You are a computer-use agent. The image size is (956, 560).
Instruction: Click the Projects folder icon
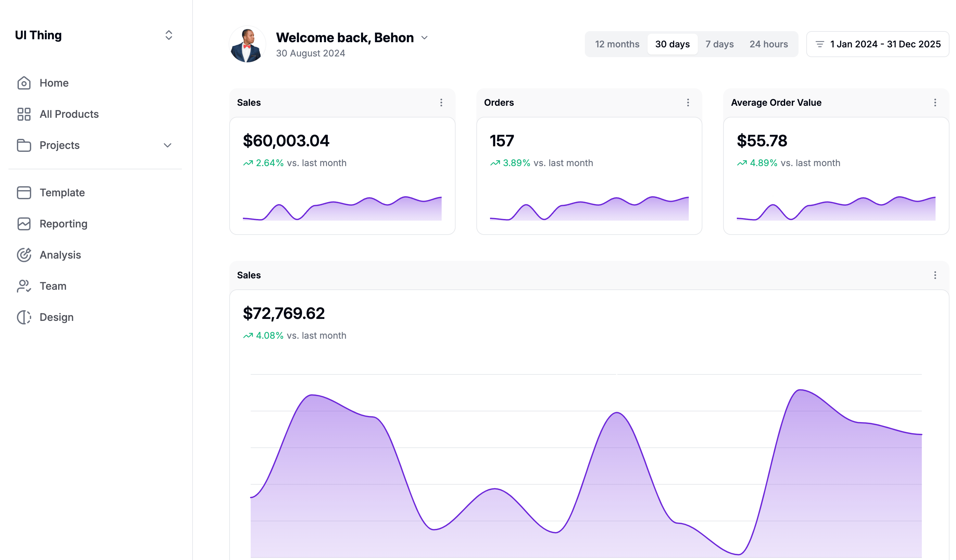23,145
